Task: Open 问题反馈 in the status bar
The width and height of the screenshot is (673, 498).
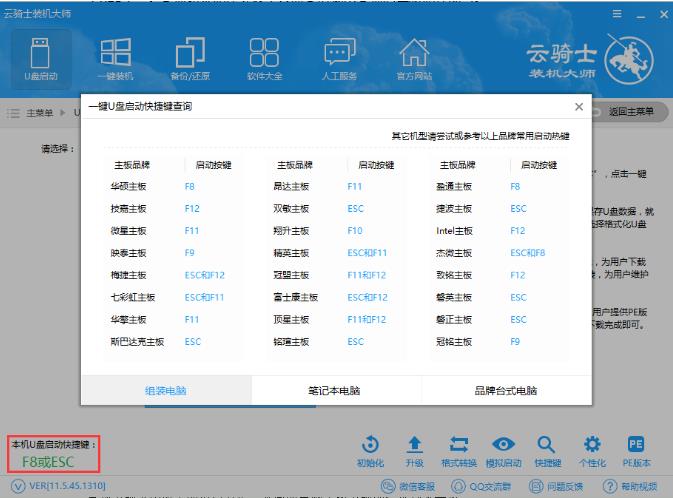Action: point(556,486)
